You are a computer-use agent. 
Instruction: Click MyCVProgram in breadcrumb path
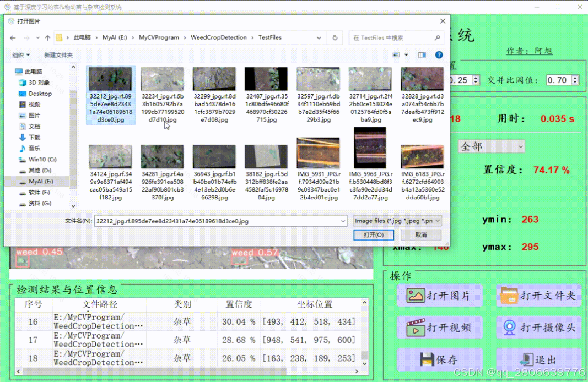point(159,37)
